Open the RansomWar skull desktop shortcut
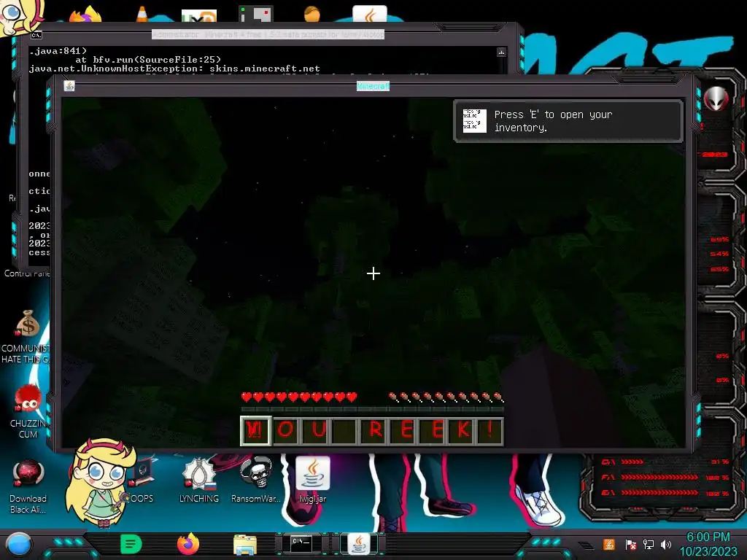This screenshot has height=560, width=747. coord(256,480)
